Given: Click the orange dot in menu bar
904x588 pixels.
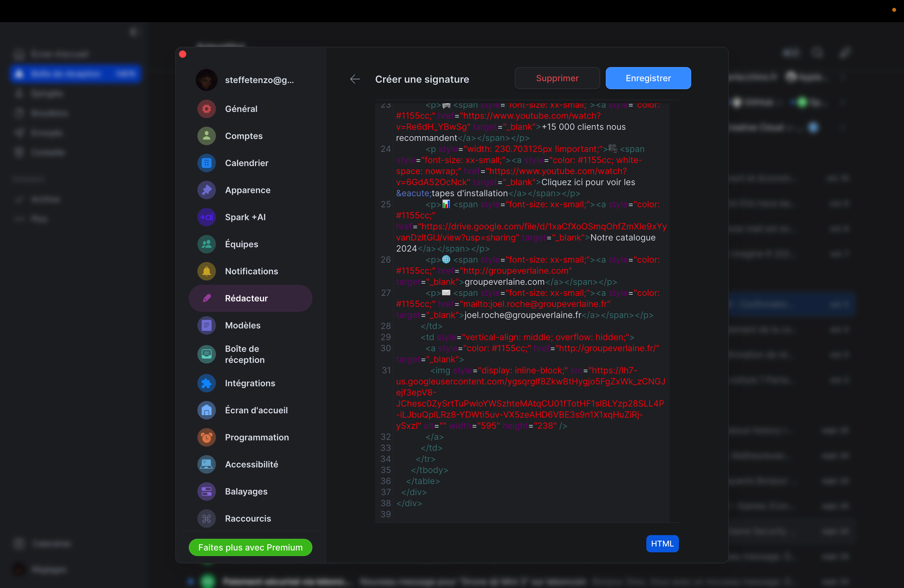Looking at the screenshot, I should [894, 10].
